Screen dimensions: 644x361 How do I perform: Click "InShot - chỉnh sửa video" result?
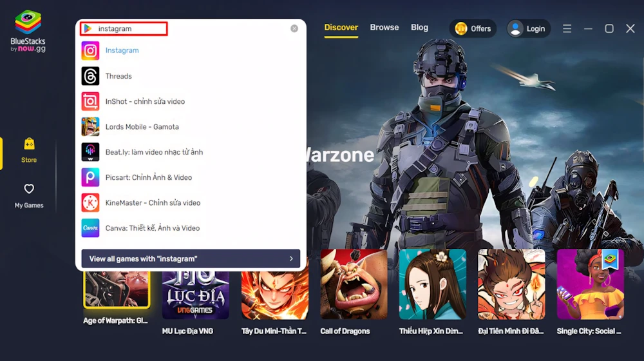(x=145, y=102)
